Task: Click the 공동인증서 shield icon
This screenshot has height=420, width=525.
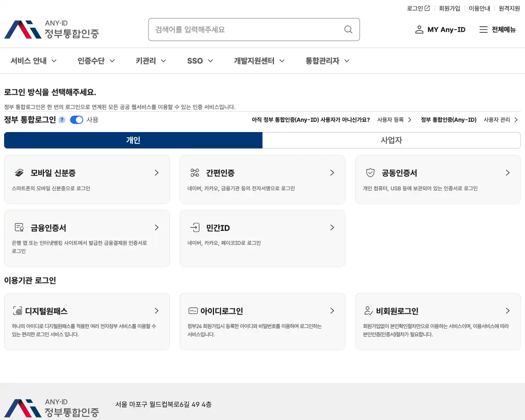Action: click(370, 173)
